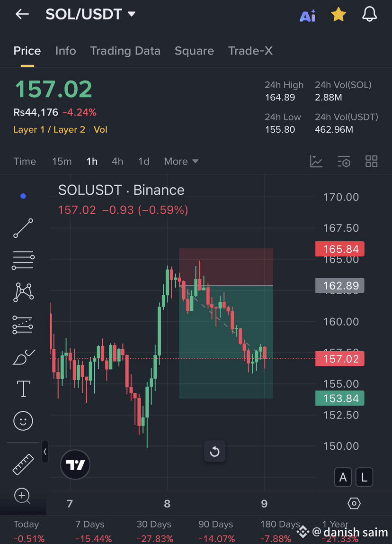Select the brush drawing tool

[23, 357]
